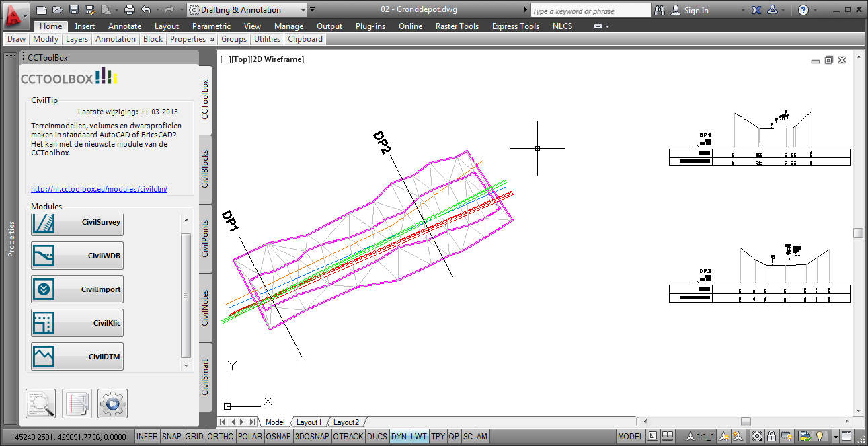
Task: Open the status bar application menu arrow
Action: [x=836, y=437]
